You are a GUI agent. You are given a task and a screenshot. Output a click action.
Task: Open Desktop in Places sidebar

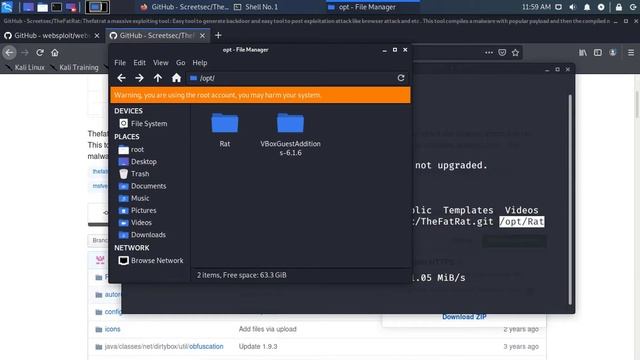138,162
